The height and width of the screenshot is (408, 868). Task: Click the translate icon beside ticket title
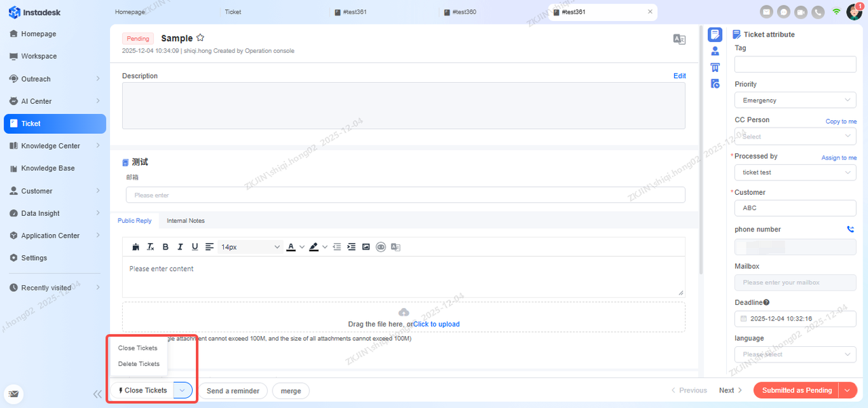coord(679,39)
